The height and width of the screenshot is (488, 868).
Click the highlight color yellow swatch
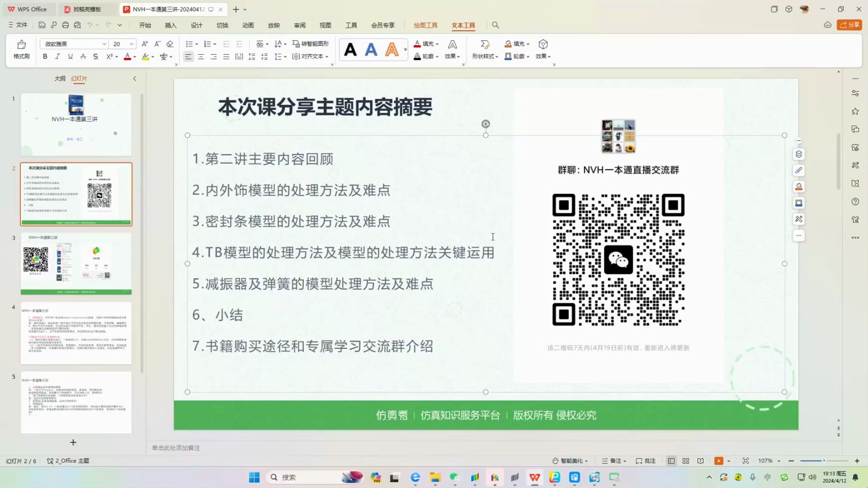point(145,56)
